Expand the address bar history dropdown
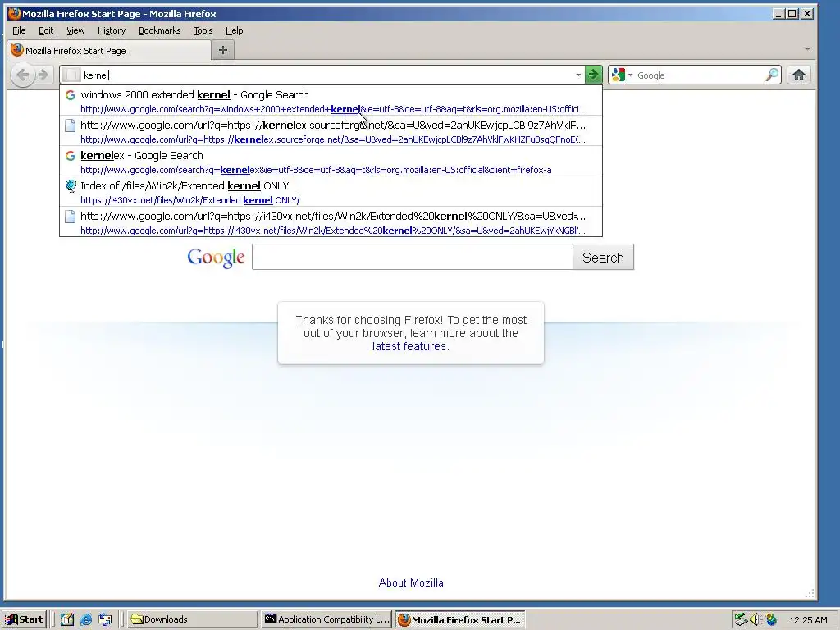The image size is (840, 630). pos(578,75)
